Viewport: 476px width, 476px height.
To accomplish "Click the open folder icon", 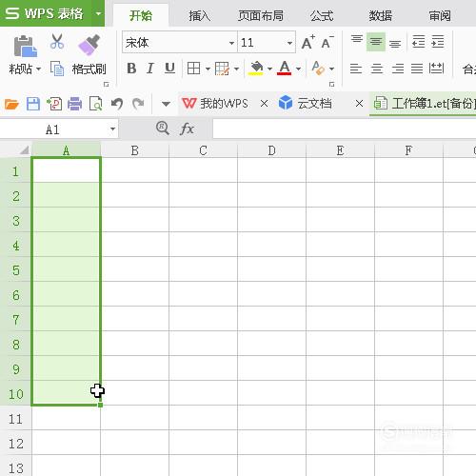I will click(11, 104).
